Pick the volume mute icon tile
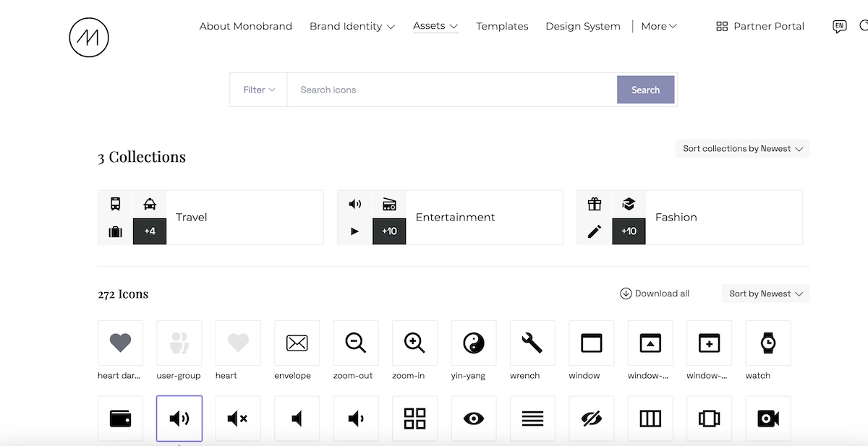 pos(238,418)
